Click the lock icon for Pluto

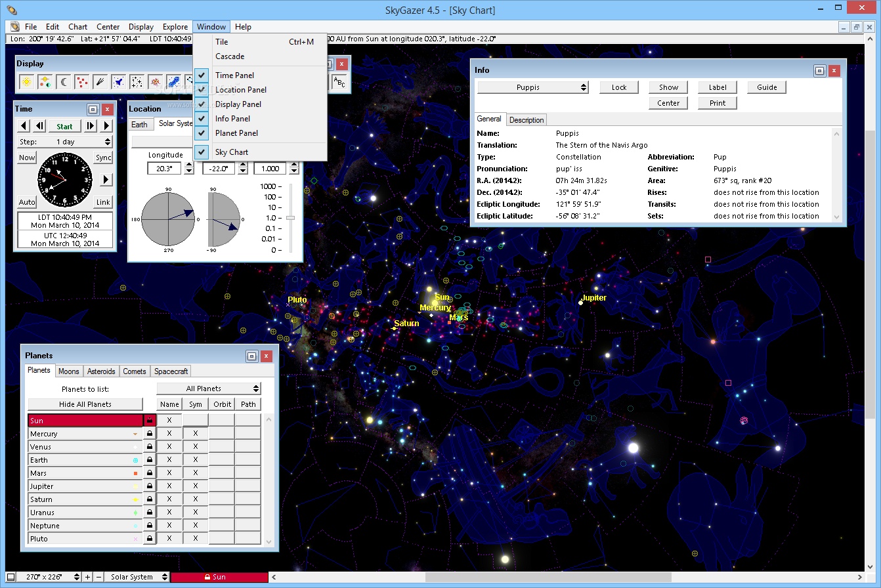pyautogui.click(x=150, y=539)
